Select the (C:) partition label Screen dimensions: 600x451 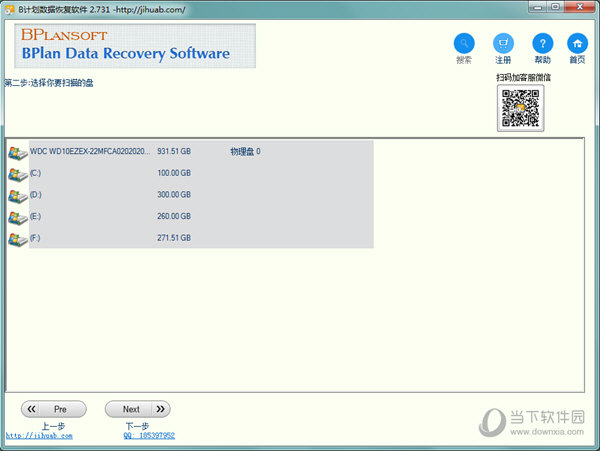[x=35, y=173]
